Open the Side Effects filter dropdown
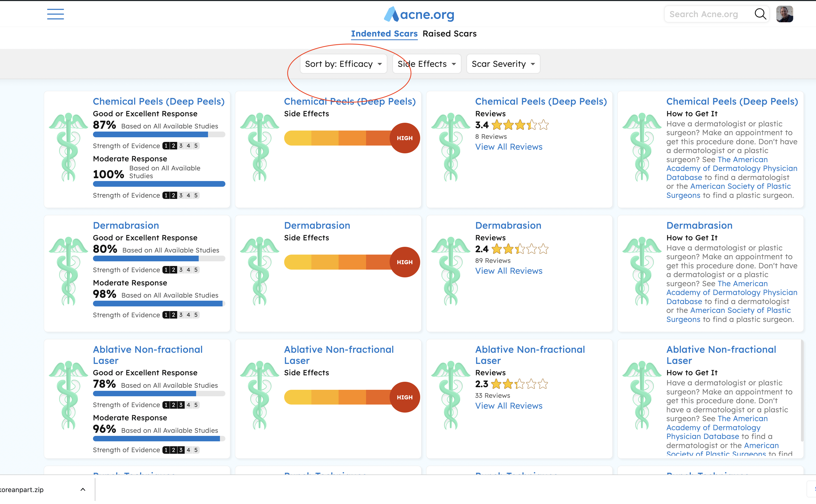 426,64
